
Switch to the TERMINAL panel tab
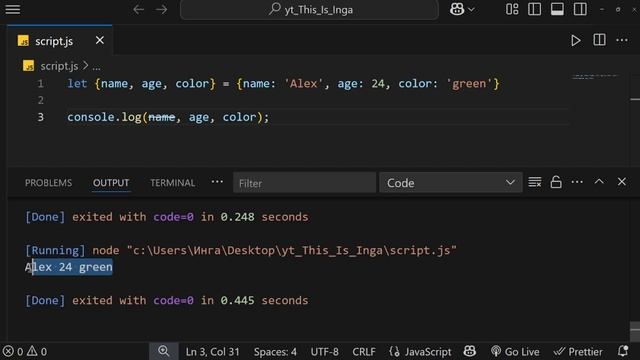tap(172, 183)
